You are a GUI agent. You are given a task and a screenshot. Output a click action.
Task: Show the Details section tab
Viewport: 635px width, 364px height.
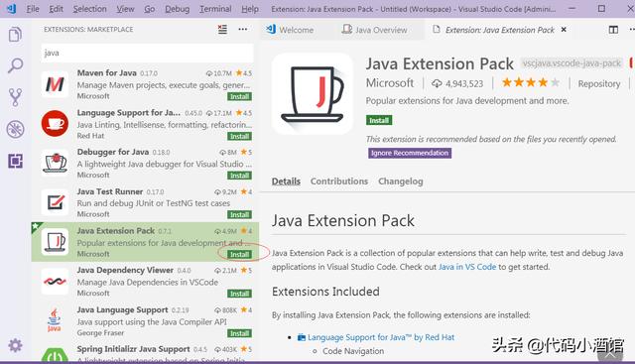click(286, 181)
